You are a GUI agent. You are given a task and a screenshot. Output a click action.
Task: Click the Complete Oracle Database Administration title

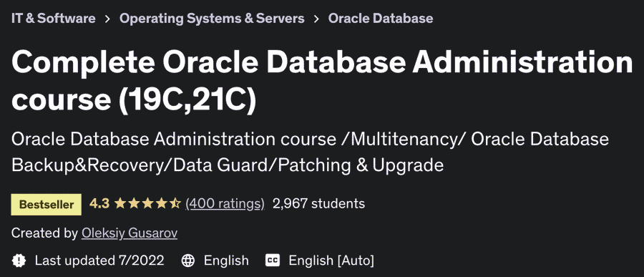[322, 81]
